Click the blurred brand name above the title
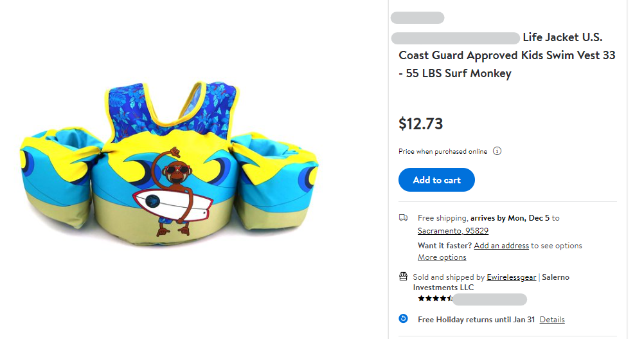The image size is (644, 339). tap(417, 18)
